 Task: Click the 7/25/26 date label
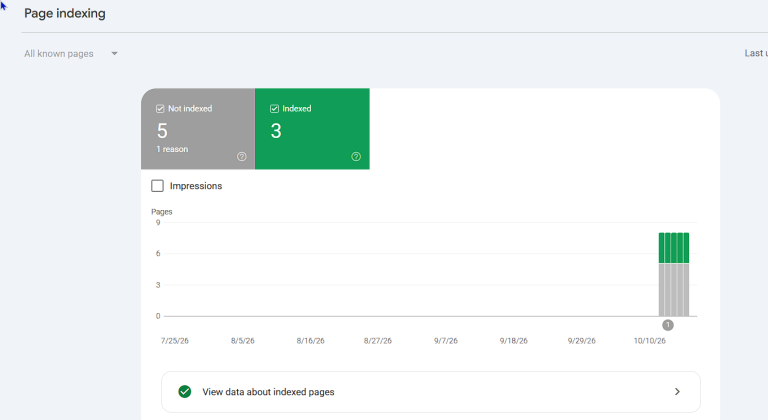175,341
